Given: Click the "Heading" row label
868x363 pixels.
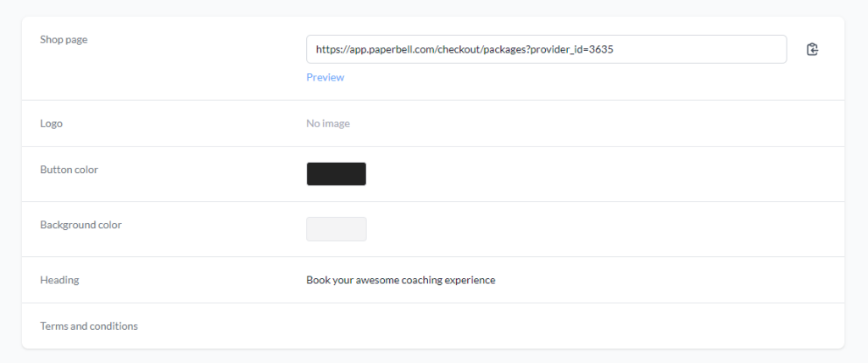Looking at the screenshot, I should (x=59, y=280).
